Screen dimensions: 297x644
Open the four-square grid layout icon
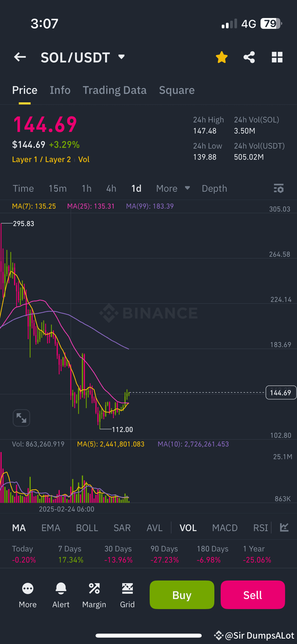277,57
